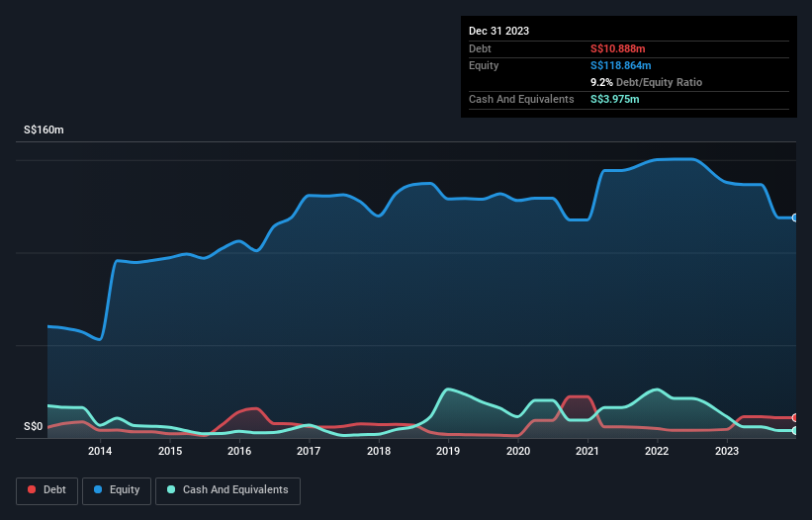Click the teal Cash endpoint marker on chart
The height and width of the screenshot is (520, 812).
794,430
